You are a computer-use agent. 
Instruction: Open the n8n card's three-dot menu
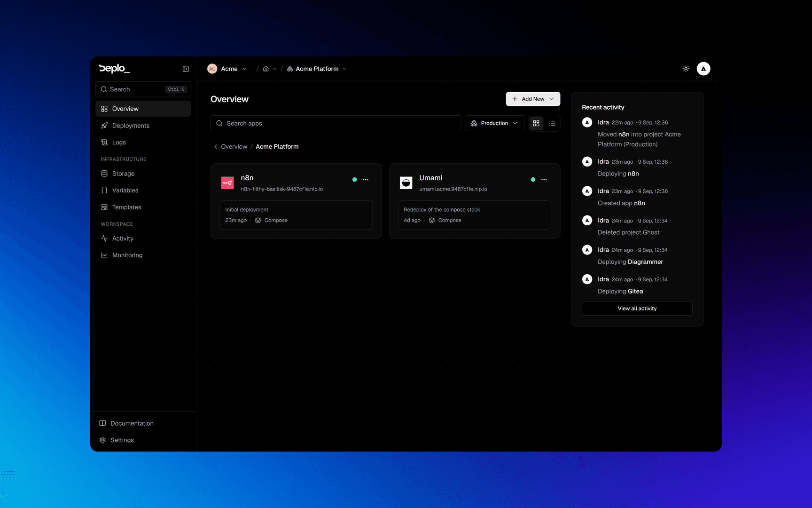click(x=366, y=180)
